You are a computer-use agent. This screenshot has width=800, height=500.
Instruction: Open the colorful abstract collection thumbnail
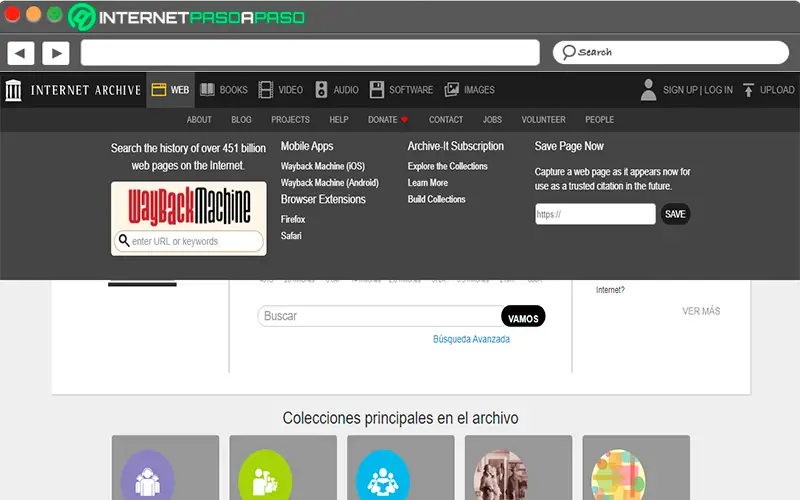(618, 476)
